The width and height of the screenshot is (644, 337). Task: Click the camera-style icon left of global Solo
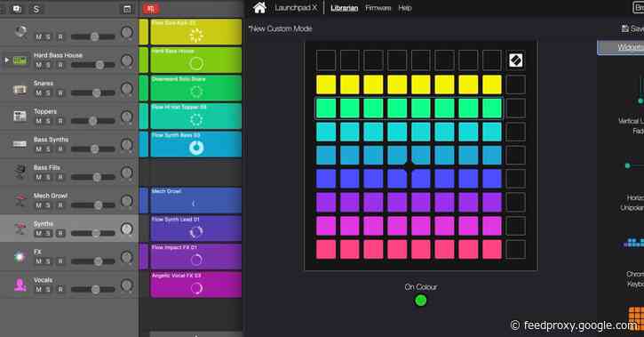(17, 9)
